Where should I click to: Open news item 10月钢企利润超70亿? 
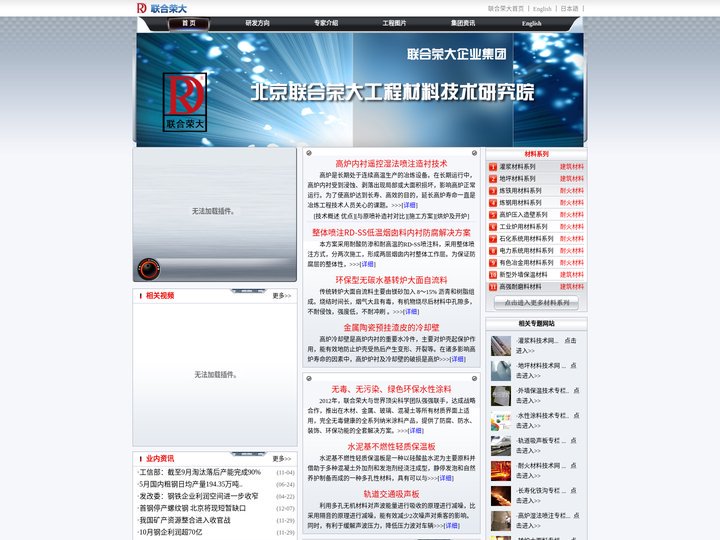coord(170,532)
